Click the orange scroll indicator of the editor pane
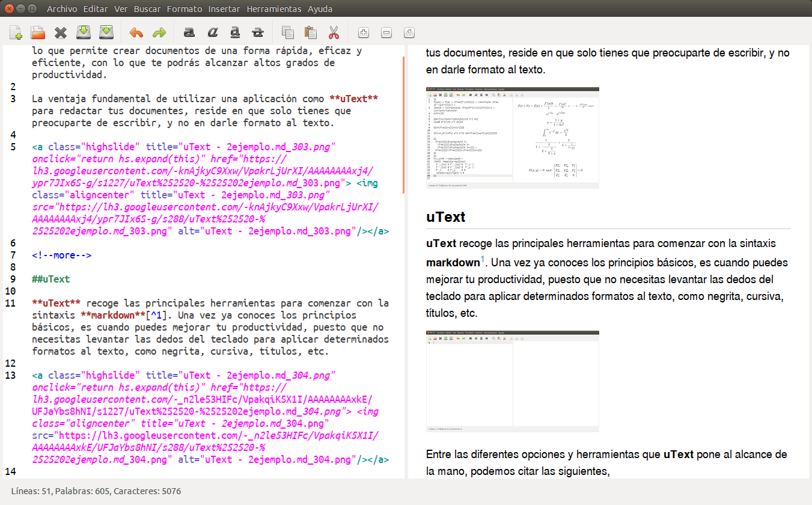This screenshot has height=505, width=812. tap(404, 125)
